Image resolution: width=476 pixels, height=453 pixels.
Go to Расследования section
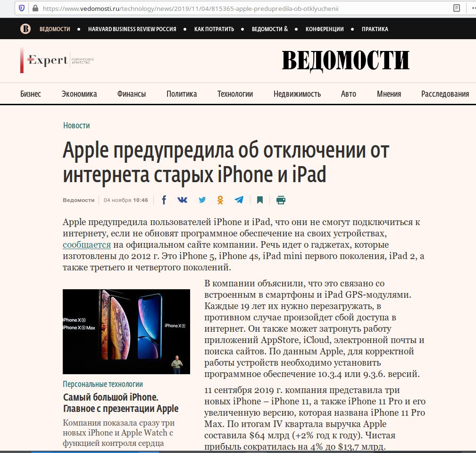[445, 94]
